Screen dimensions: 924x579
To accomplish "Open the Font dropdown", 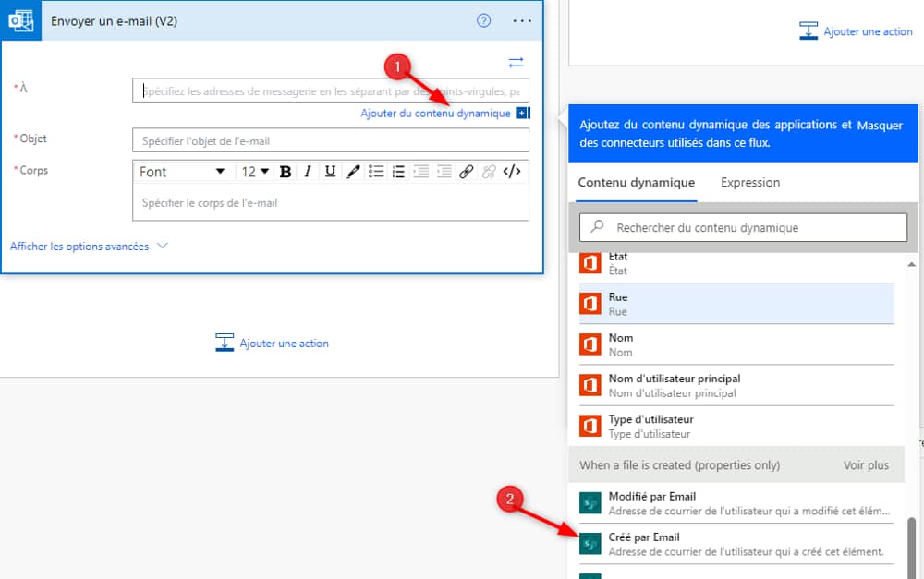I will 182,172.
